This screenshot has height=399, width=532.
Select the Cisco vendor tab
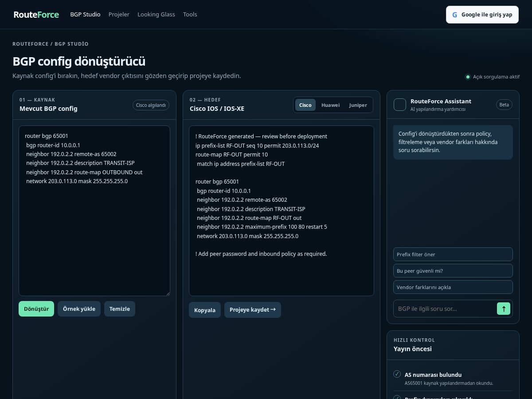click(305, 105)
